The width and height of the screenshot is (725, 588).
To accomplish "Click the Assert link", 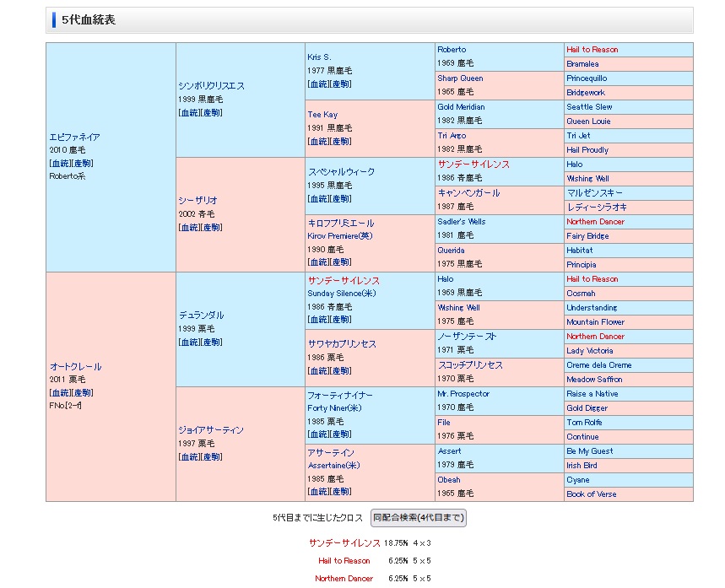I will 449,451.
